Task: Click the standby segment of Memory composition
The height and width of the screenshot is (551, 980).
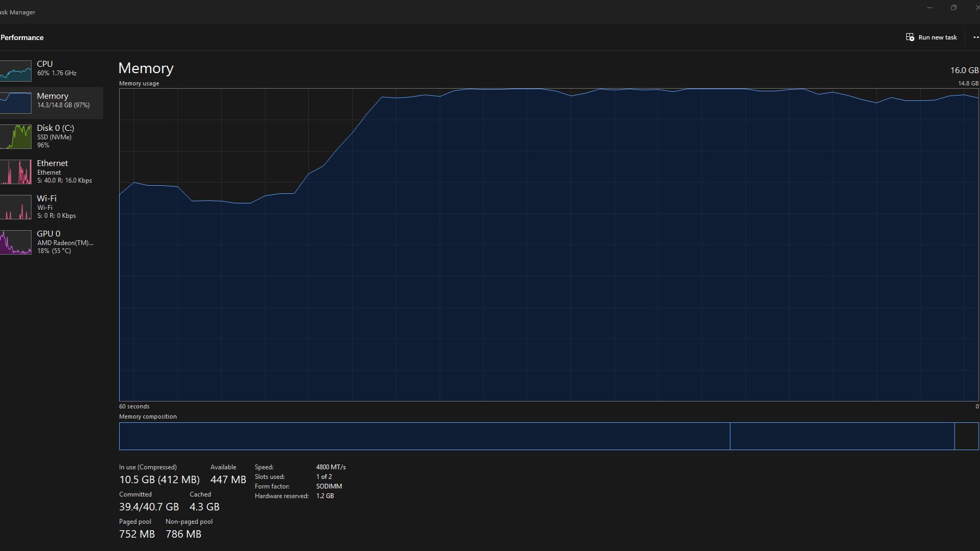Action: point(842,436)
